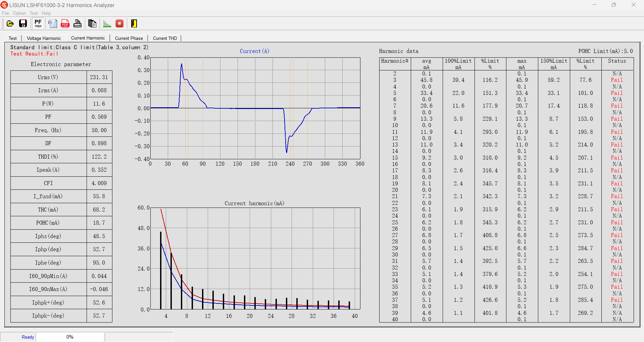Click the 150%Limit mA column header
Image resolution: width=644 pixels, height=342 pixels.
click(x=554, y=64)
